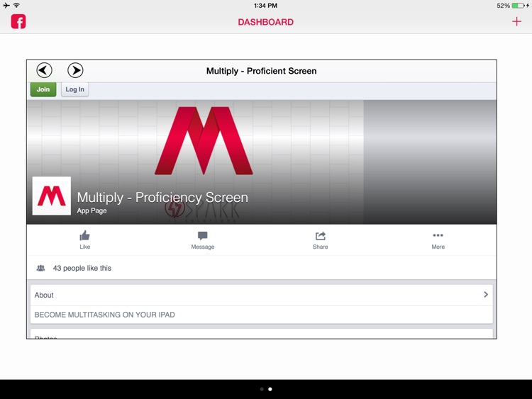The height and width of the screenshot is (399, 532).
Task: Go forward with the right arrow button
Action: pyautogui.click(x=75, y=70)
